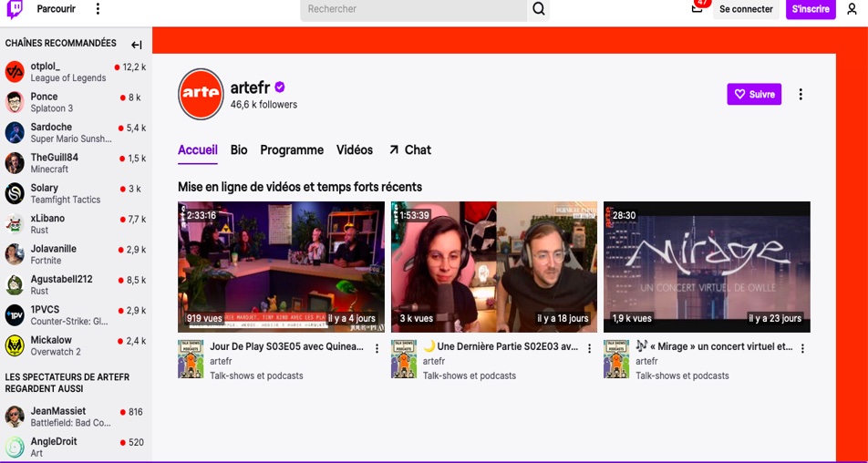Click the search magnifier button

point(538,9)
